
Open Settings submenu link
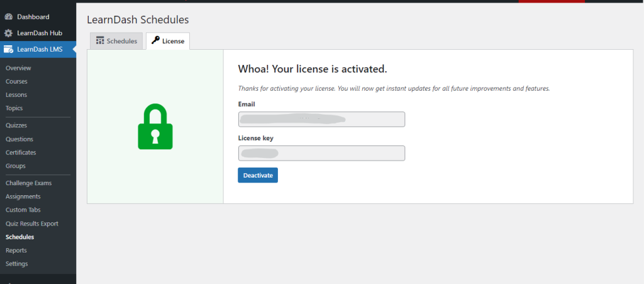point(17,263)
